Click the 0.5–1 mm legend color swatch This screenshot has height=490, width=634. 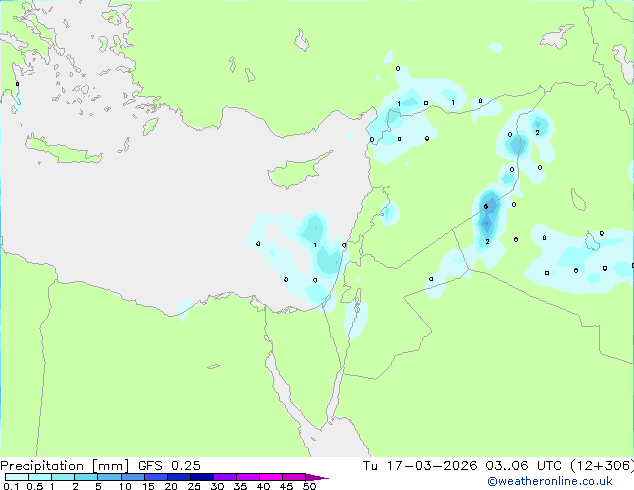pos(40,477)
